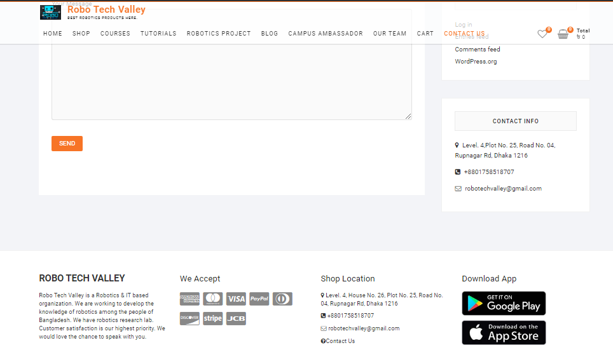613x364 pixels.
Task: Open the wishlist heart icon
Action: click(542, 34)
